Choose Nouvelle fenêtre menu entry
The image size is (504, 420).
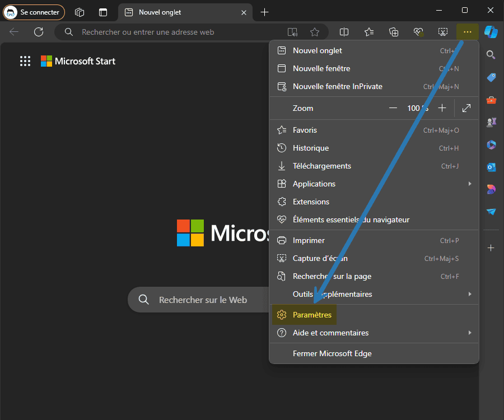click(374, 68)
